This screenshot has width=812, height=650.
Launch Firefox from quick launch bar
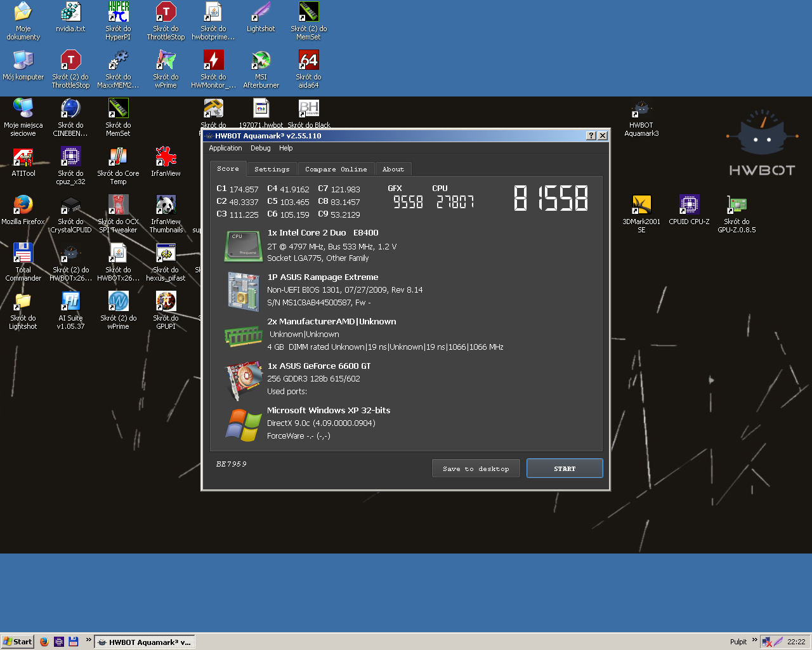coord(44,642)
